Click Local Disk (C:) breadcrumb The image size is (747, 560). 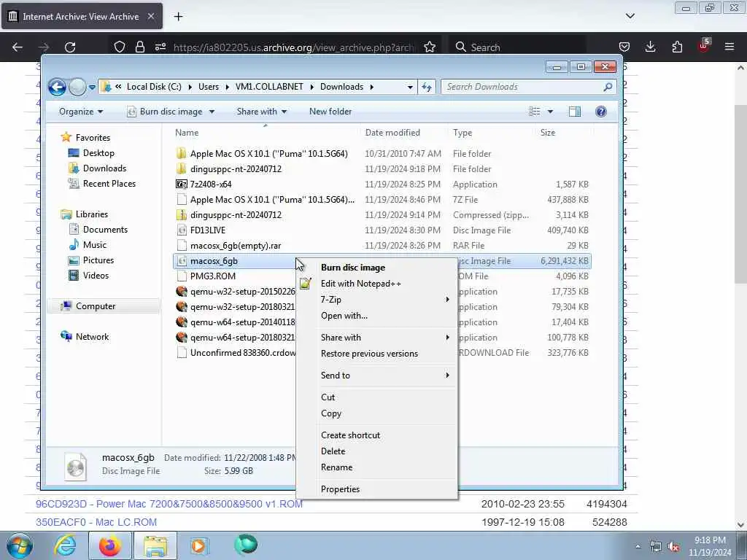point(154,87)
